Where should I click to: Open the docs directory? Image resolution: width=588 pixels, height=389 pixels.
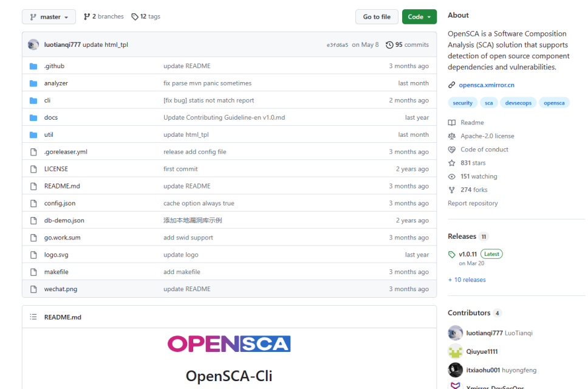51,117
